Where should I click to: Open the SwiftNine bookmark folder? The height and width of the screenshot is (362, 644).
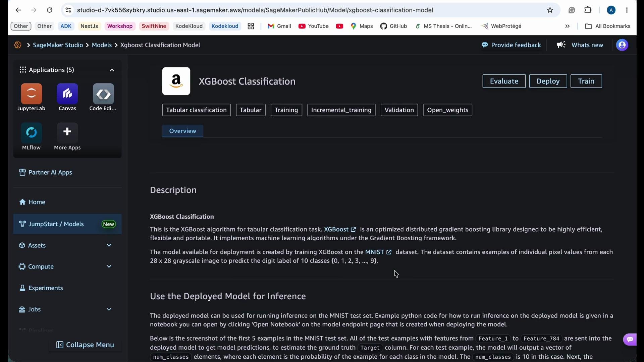click(x=154, y=26)
